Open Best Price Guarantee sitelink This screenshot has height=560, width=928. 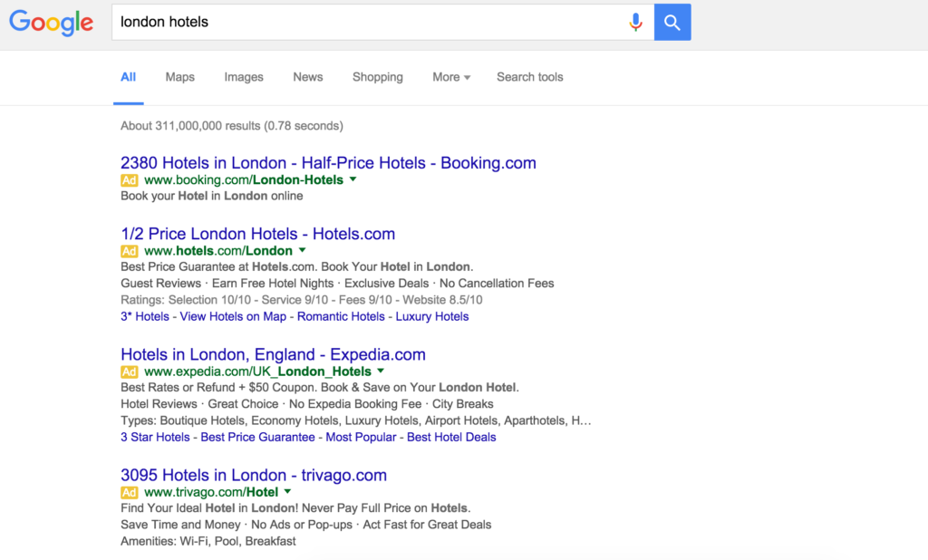[257, 438]
